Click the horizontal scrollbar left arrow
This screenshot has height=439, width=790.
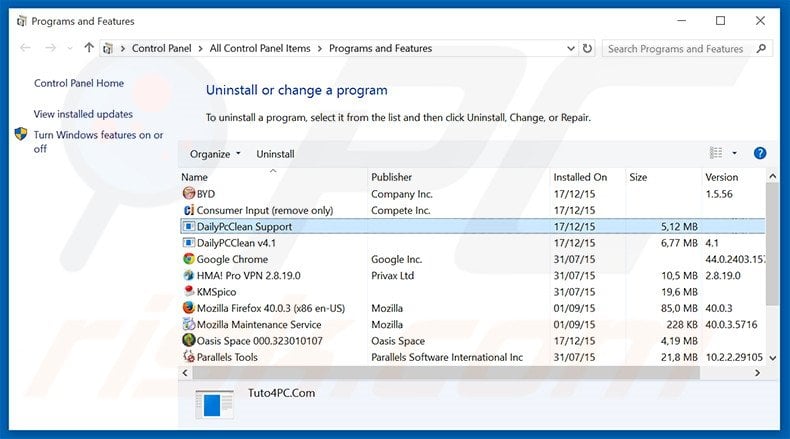pyautogui.click(x=185, y=373)
